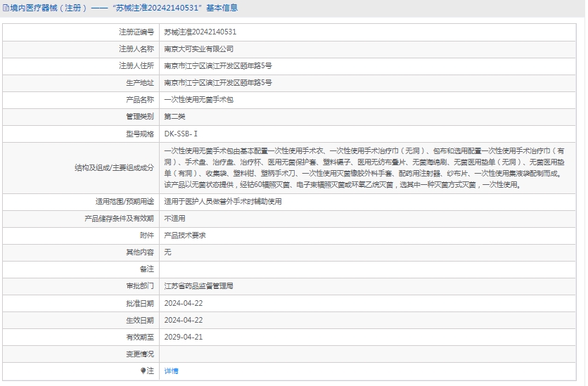
Task: Click product name 一次性使用无菌手术包
Action: [x=198, y=100]
